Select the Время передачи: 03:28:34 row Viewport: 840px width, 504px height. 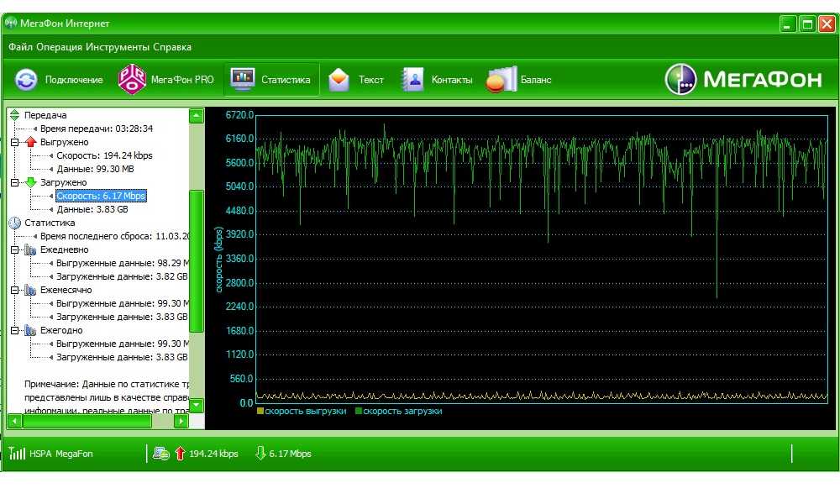(97, 129)
